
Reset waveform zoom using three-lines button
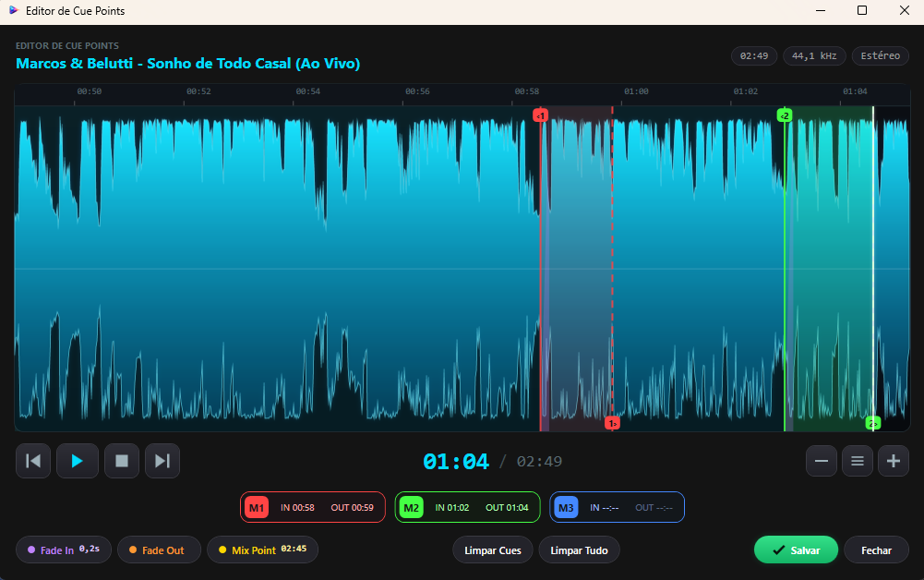[x=858, y=461]
